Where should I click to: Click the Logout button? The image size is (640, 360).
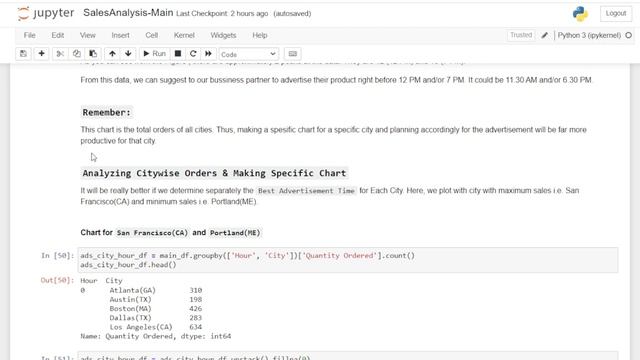(x=616, y=13)
